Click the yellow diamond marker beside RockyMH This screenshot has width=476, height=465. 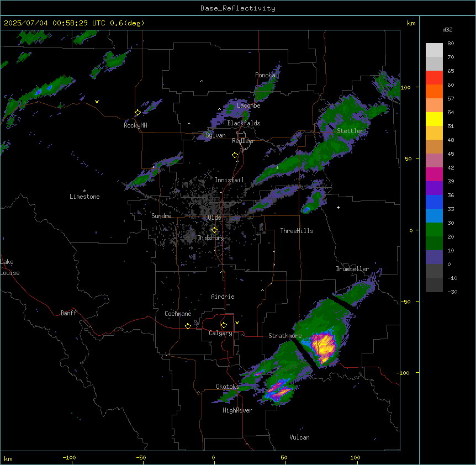pos(138,113)
